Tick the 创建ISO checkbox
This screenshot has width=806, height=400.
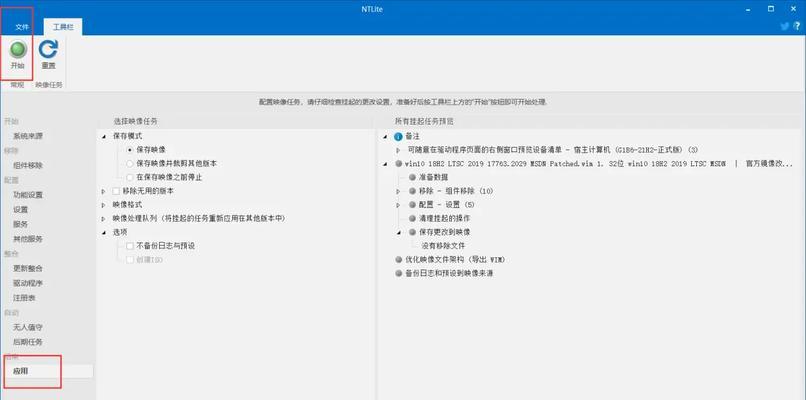130,260
